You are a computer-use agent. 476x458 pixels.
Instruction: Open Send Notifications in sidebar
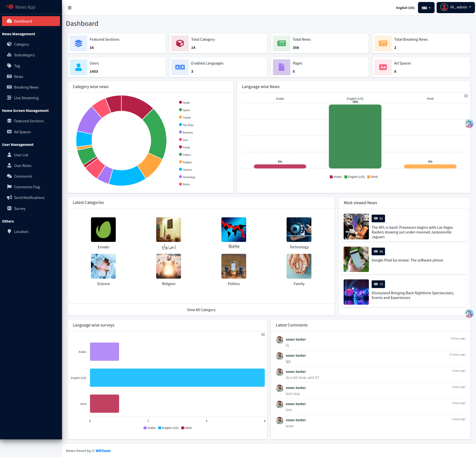[29, 198]
